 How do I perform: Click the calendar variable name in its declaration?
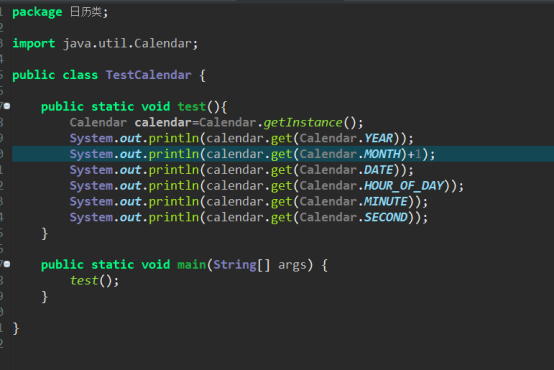pyautogui.click(x=163, y=123)
